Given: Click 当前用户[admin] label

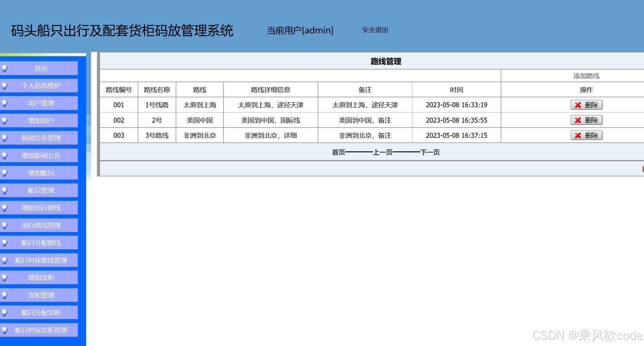Looking at the screenshot, I should pyautogui.click(x=300, y=30).
